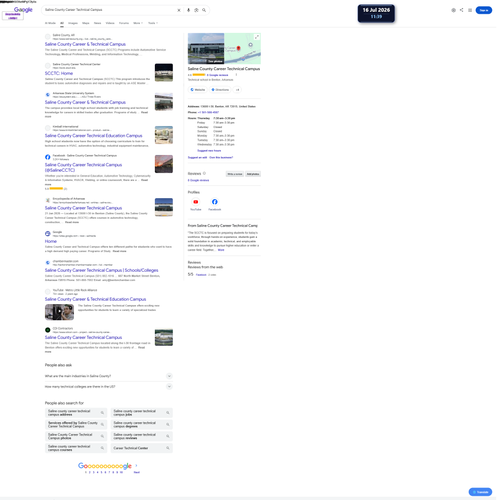Click the Website button in knowledge panel

click(198, 90)
